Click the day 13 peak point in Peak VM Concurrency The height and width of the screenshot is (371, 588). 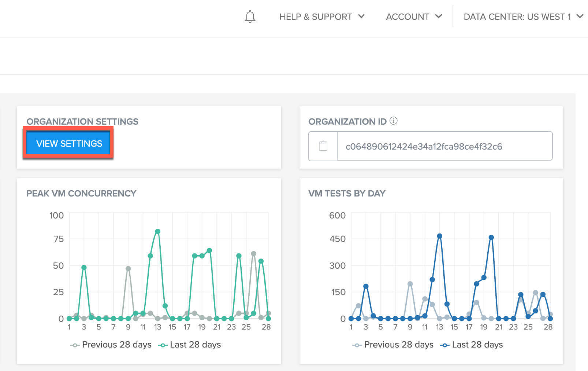158,231
